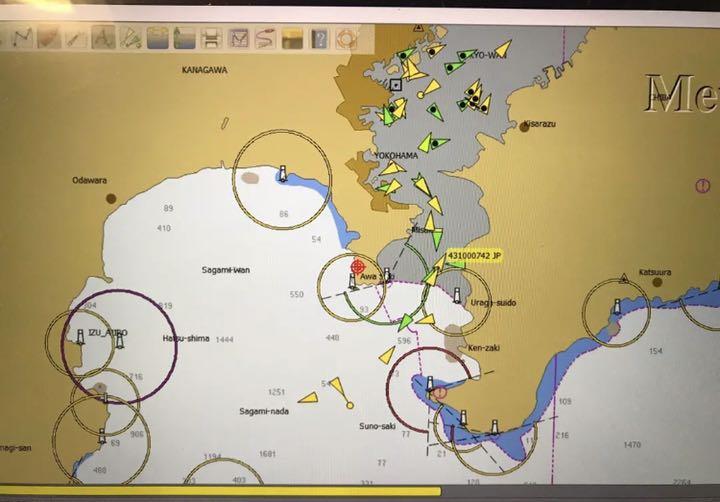Change color scheme via the yellow icon
The image size is (720, 502).
click(x=292, y=39)
